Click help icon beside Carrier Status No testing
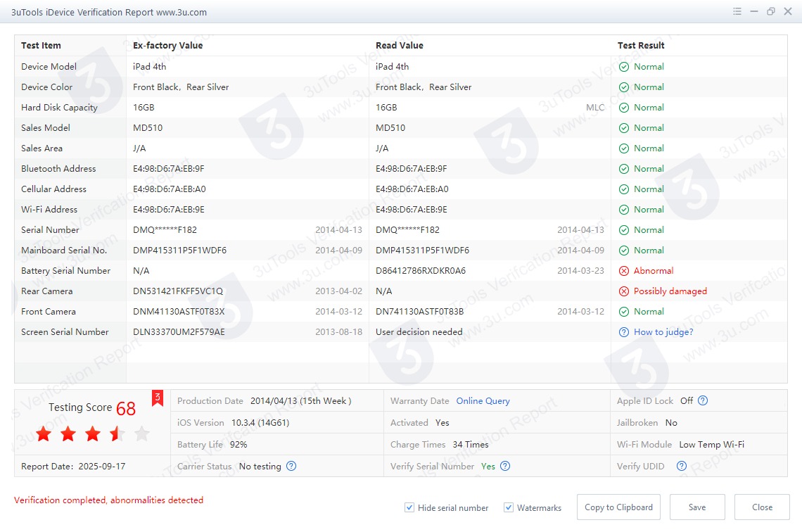 (x=291, y=466)
